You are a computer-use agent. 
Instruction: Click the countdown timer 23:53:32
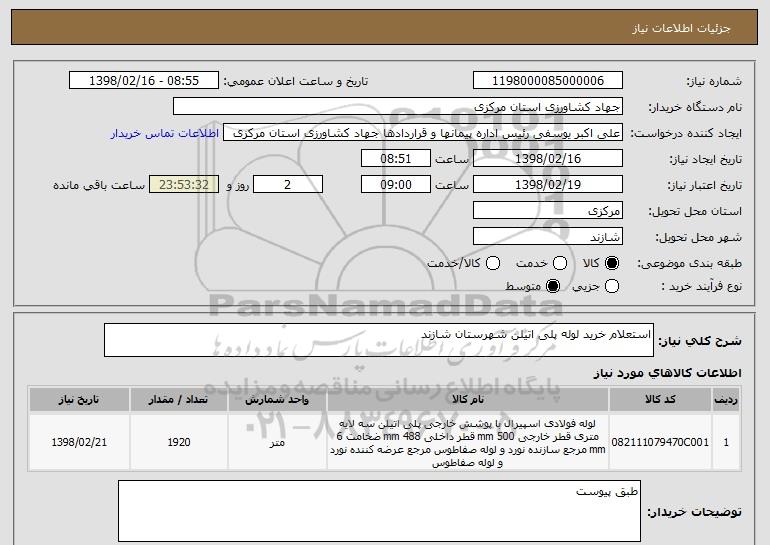pyautogui.click(x=184, y=185)
